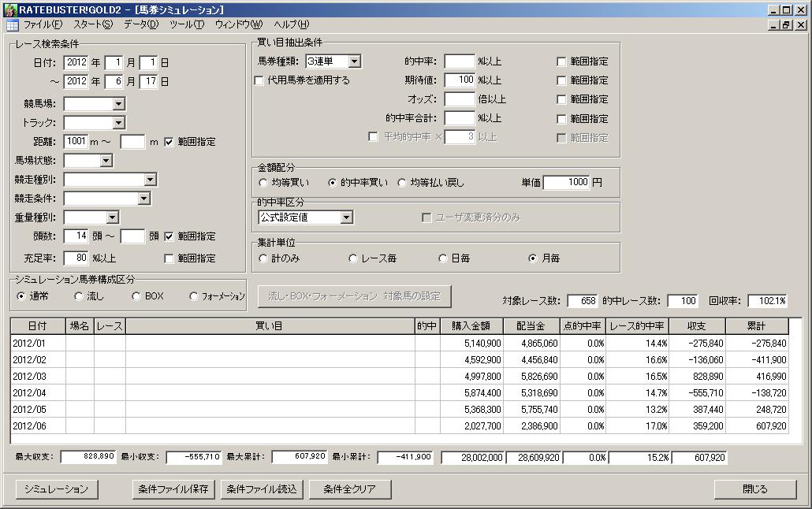Select the 2012/01 result row
Screen dimensions: 812x509
(399, 344)
